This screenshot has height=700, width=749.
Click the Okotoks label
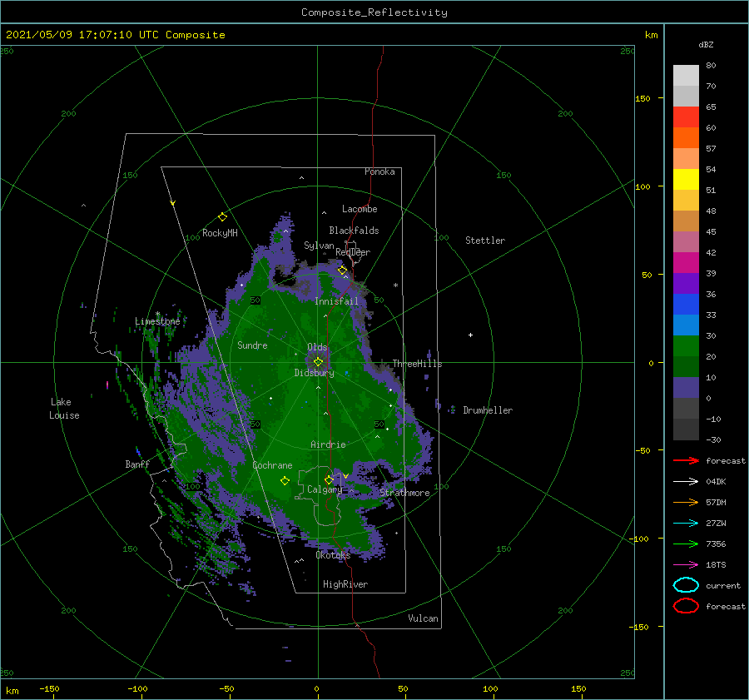point(333,555)
